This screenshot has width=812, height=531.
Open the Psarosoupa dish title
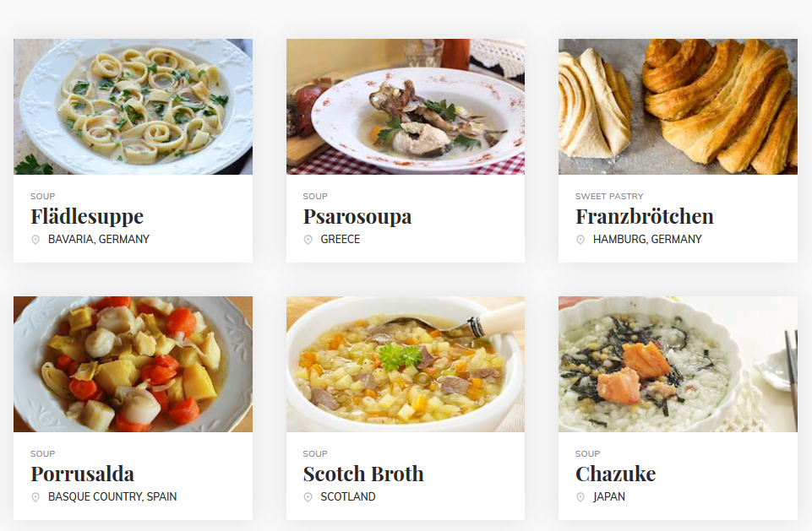tap(357, 216)
